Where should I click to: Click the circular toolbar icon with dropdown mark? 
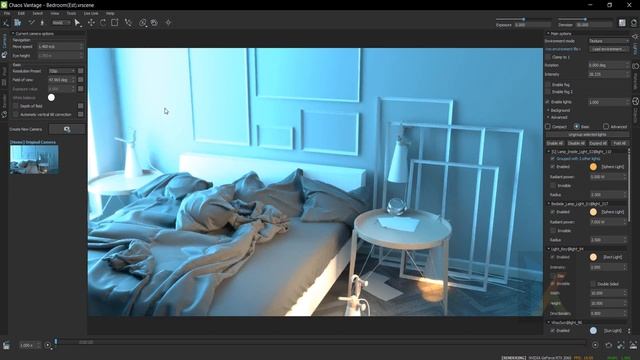142,23
